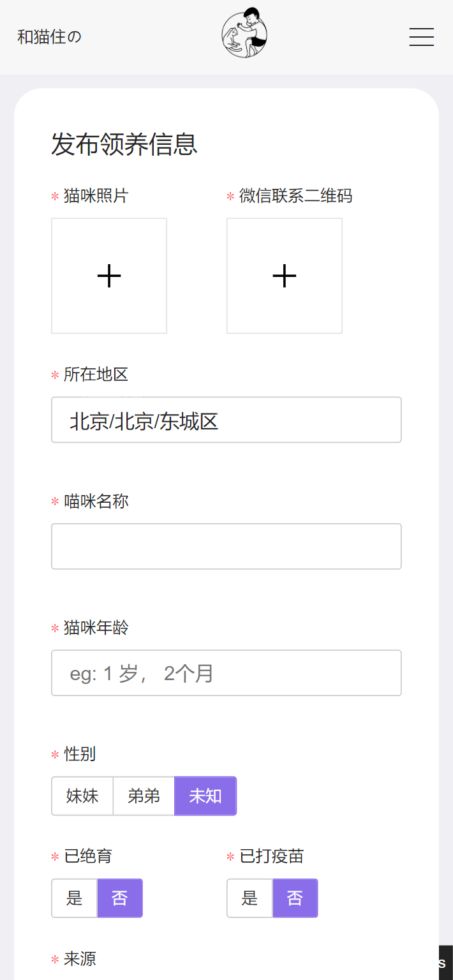Select 弟弟 for gender
Image resolution: width=453 pixels, height=980 pixels.
point(144,796)
